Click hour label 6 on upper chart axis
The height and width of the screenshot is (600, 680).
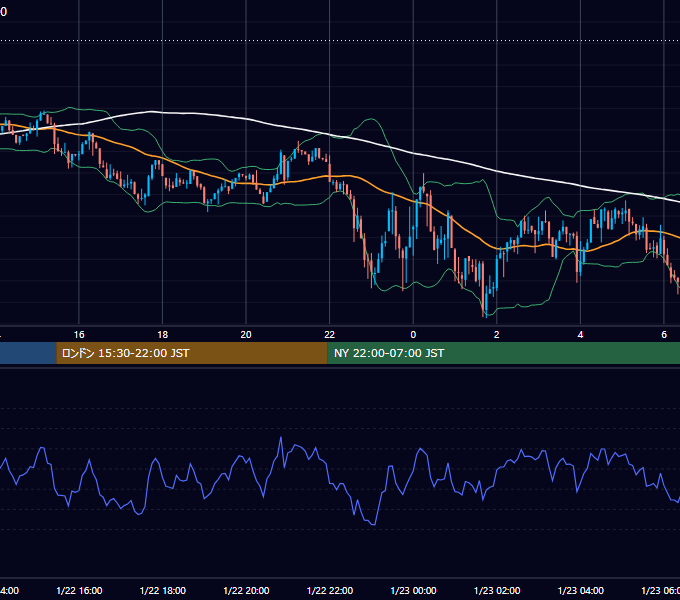click(664, 335)
